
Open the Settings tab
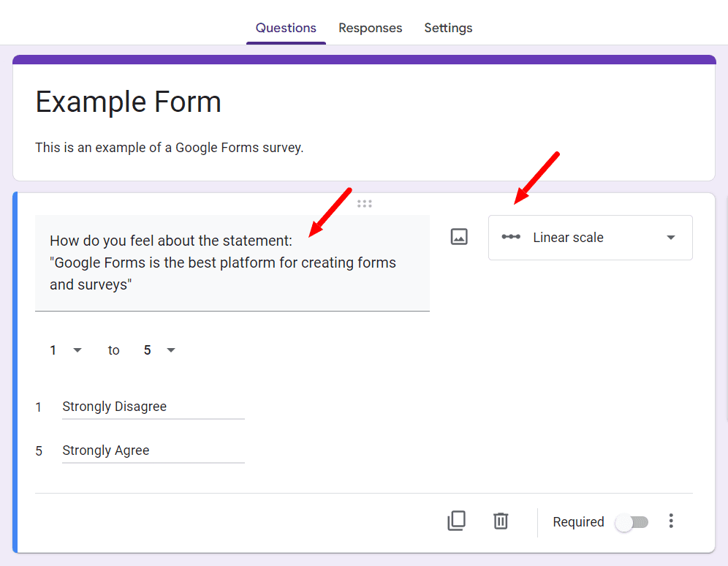click(448, 28)
